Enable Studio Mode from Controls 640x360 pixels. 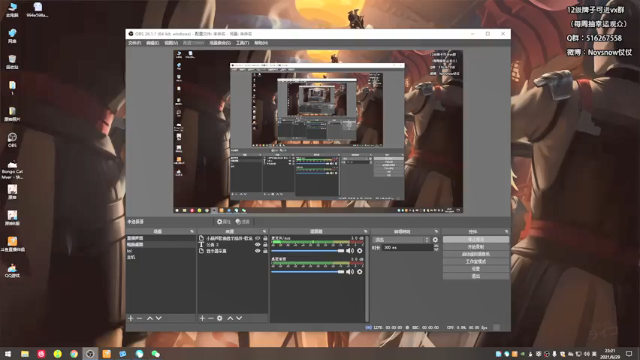tap(476, 262)
